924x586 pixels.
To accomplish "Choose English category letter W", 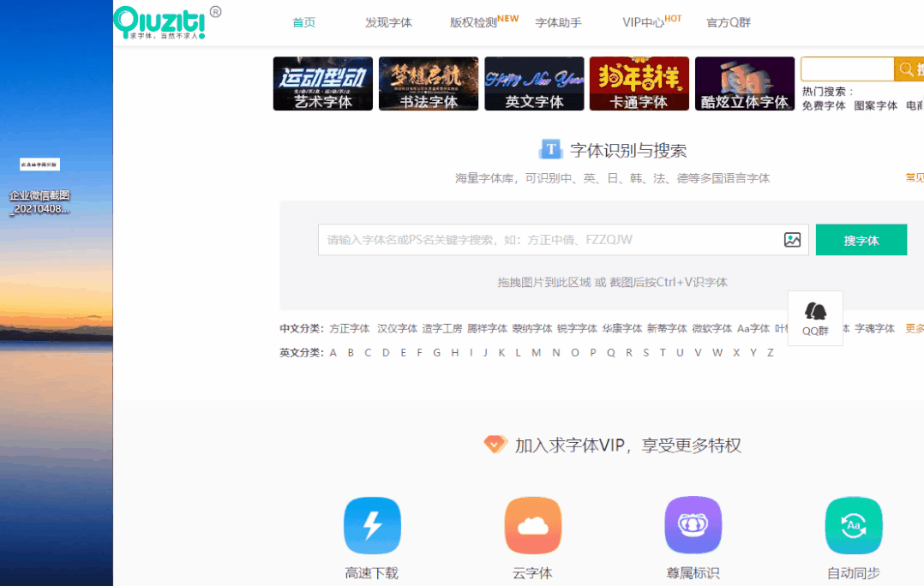I will (717, 353).
